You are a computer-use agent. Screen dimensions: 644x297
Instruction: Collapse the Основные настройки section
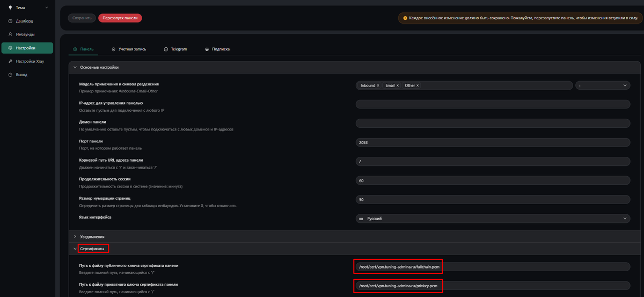pos(75,68)
